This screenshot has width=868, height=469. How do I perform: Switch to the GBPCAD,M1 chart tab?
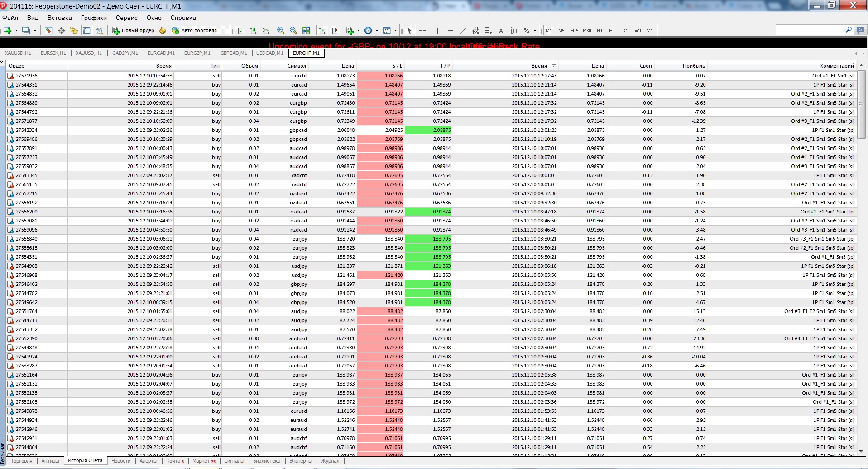click(x=234, y=53)
